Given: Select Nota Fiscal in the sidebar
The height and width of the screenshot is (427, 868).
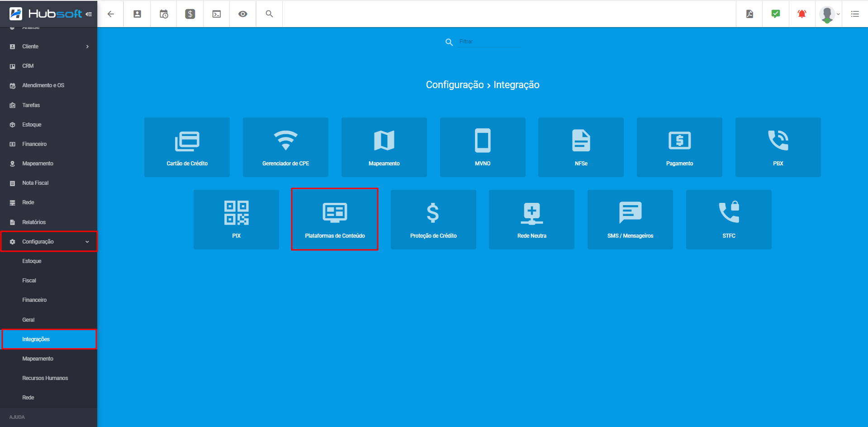Looking at the screenshot, I should [x=49, y=183].
